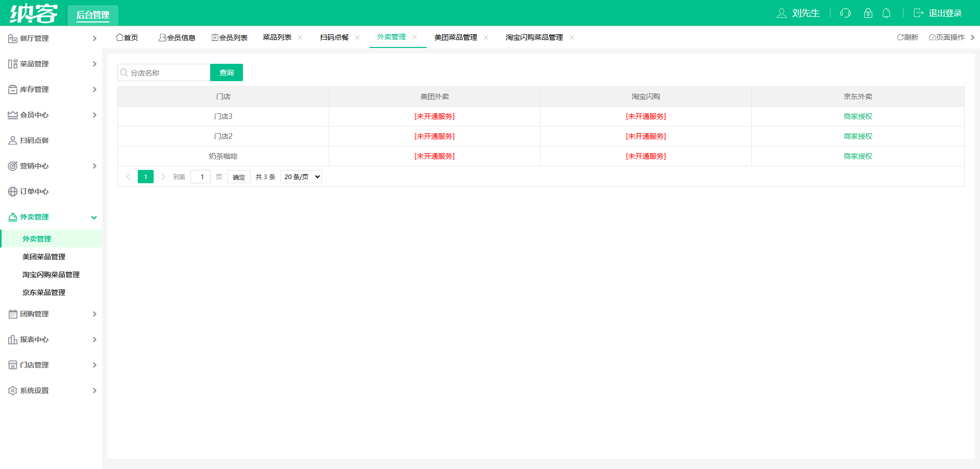The width and height of the screenshot is (980, 469).
Task: Click 未开通服务 under 美团外卖 for 门店2
Action: pyautogui.click(x=434, y=136)
